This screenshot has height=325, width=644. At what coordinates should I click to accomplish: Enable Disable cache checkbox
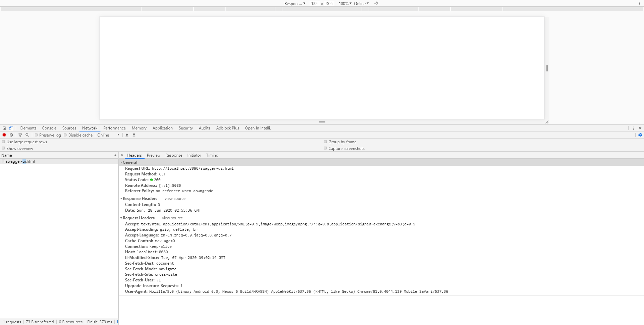pyautogui.click(x=65, y=135)
